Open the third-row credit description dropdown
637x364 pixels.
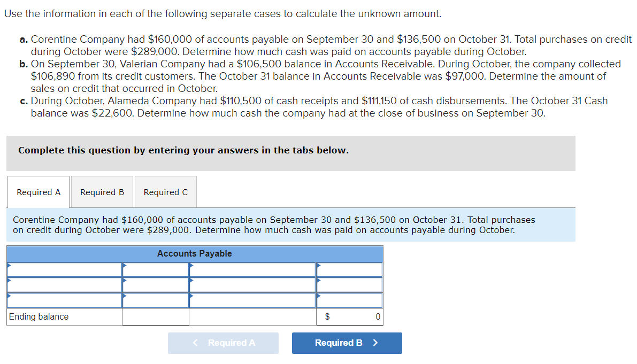(251, 300)
